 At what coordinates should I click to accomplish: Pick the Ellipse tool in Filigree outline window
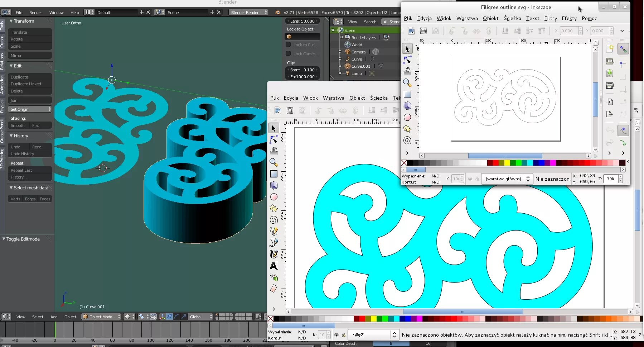pos(407,117)
